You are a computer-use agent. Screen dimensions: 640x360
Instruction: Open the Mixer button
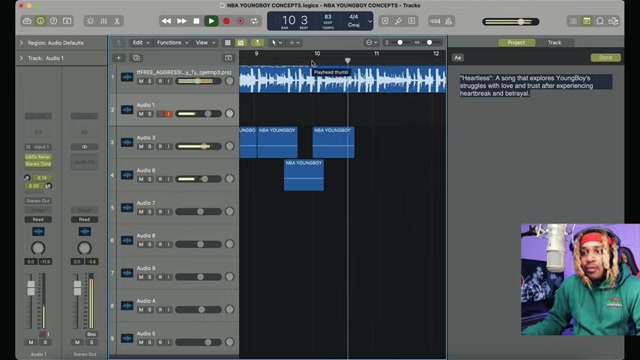click(x=104, y=21)
